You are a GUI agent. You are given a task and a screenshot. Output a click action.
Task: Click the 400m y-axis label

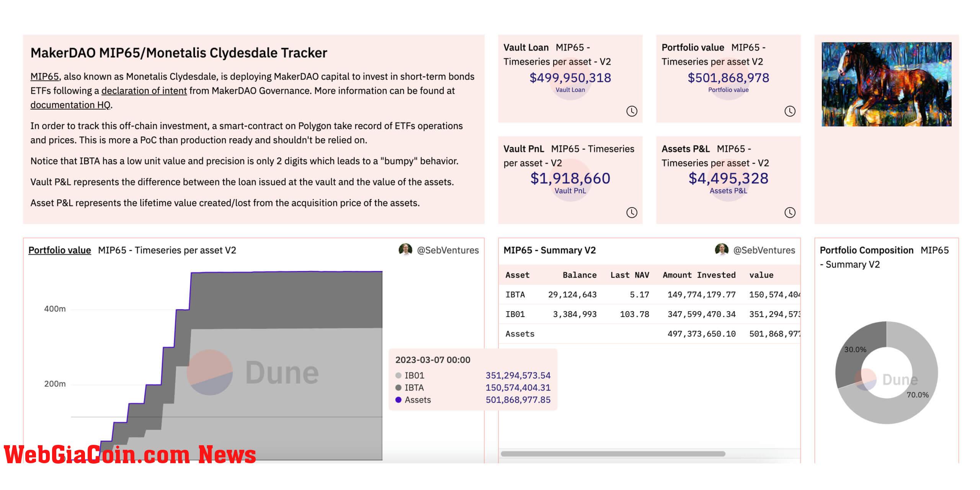coord(55,309)
